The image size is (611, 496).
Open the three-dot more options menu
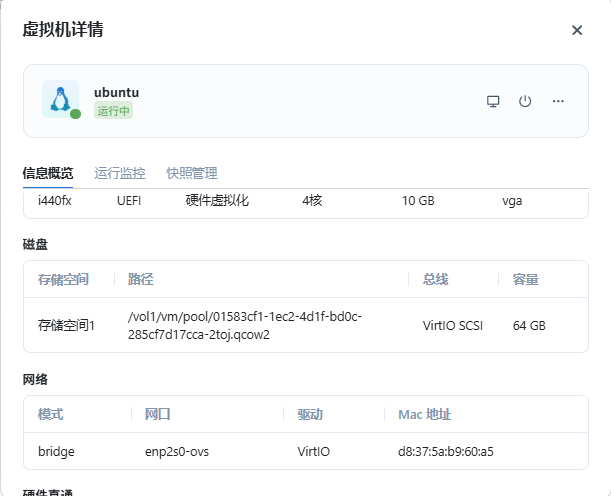[x=558, y=101]
